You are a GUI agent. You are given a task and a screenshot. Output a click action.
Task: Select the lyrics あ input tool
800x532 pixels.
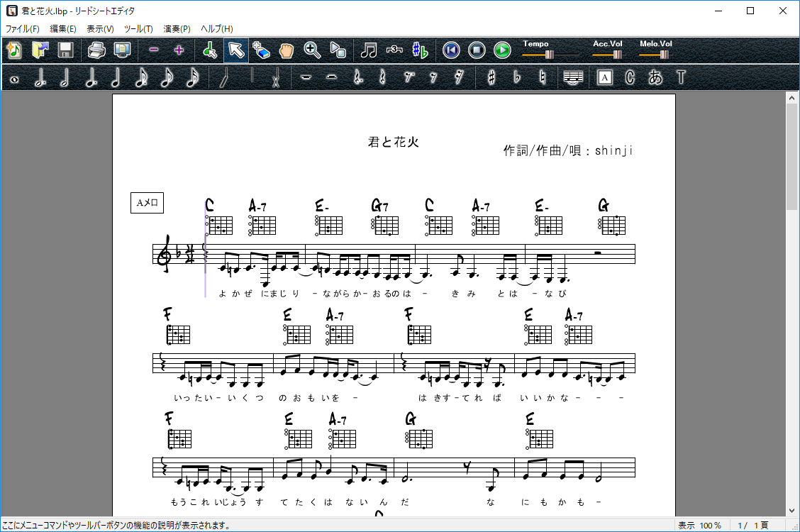click(x=655, y=78)
